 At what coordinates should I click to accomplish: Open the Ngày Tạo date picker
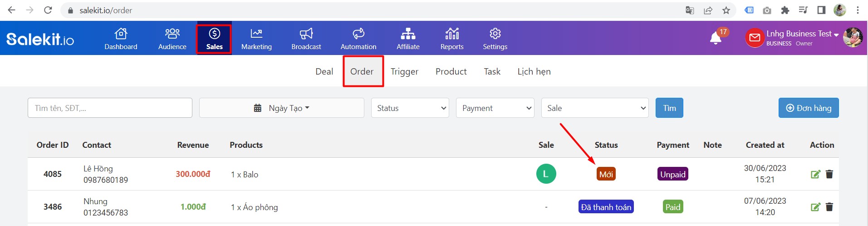tap(282, 108)
